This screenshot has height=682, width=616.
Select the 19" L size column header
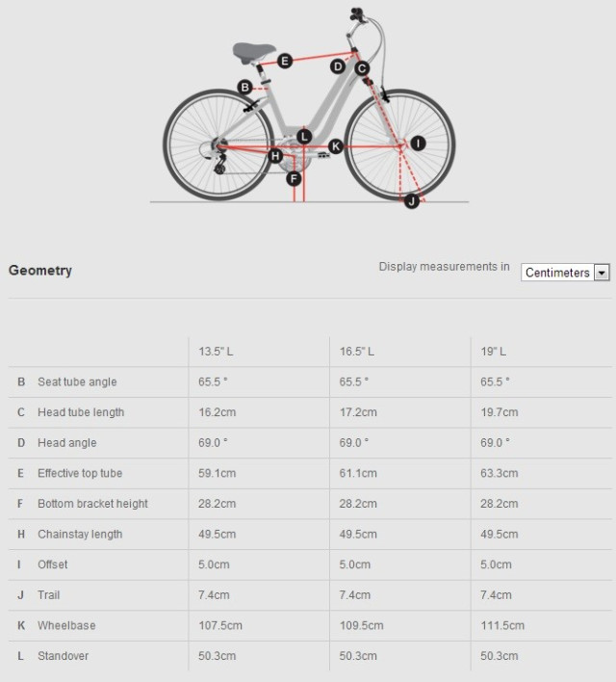(493, 352)
